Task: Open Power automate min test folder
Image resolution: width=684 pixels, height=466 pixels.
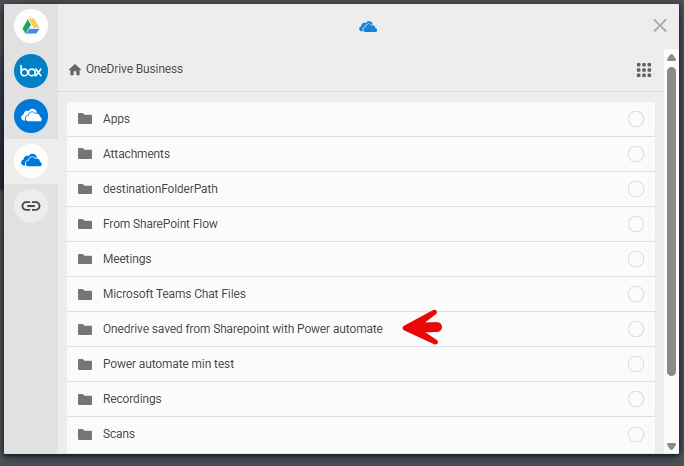Action: tap(168, 364)
